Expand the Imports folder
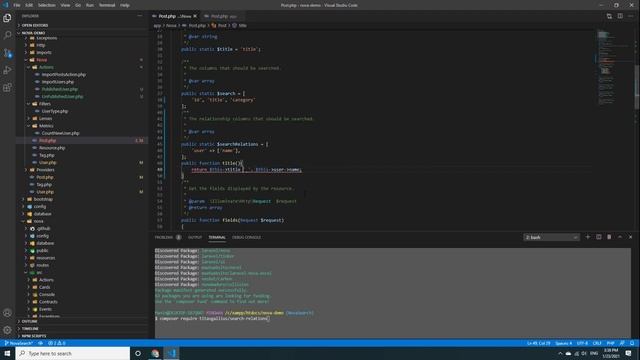This screenshot has height=360, width=640. tap(44, 52)
